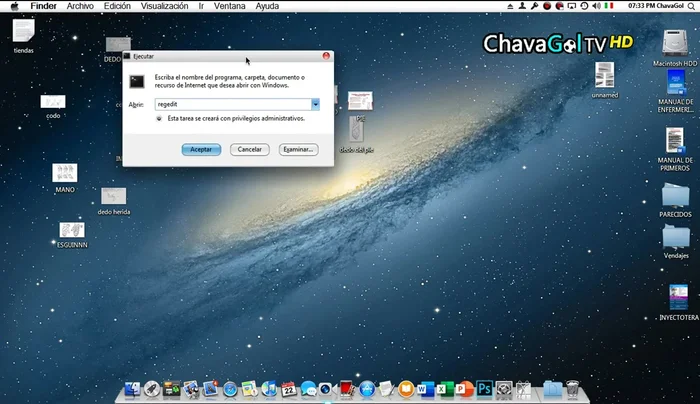The width and height of the screenshot is (700, 404).
Task: Launch Microsoft Word from dock
Action: pos(425,389)
